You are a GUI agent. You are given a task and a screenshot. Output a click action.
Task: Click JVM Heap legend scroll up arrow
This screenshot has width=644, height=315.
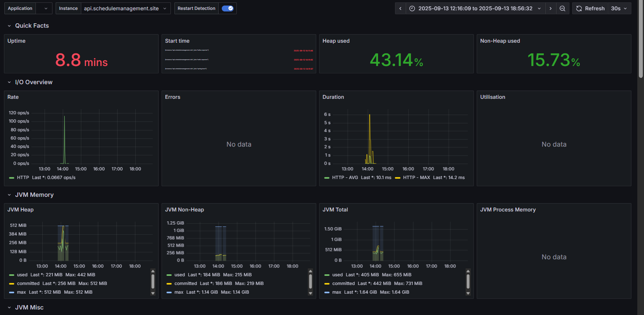click(x=153, y=271)
